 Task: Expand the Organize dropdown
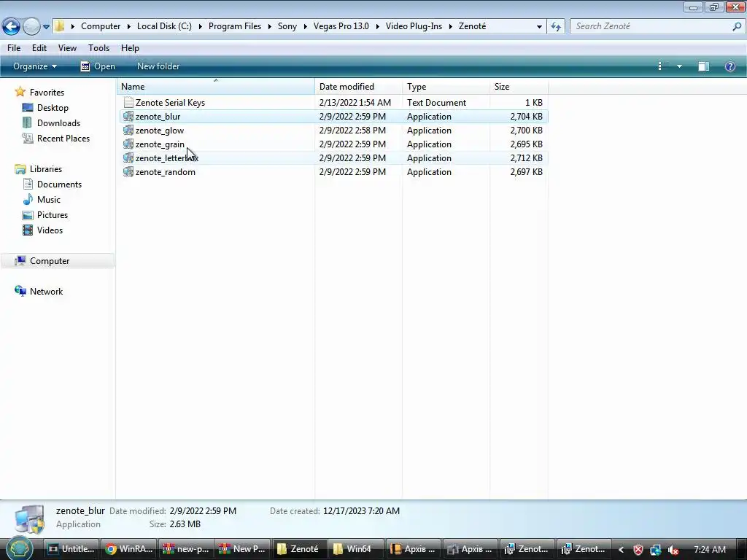point(35,66)
